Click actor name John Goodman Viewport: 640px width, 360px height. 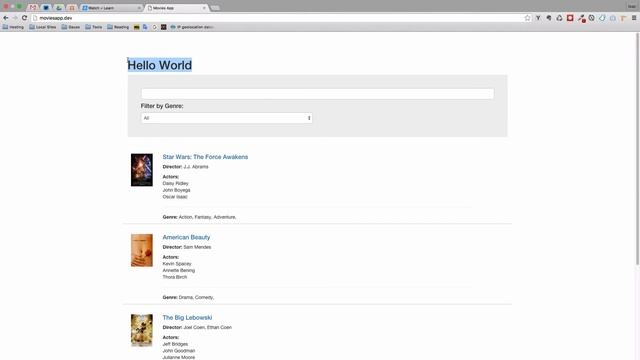click(179, 351)
